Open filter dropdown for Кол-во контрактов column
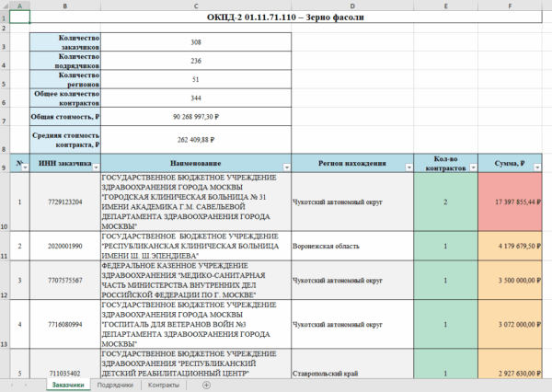This screenshot has height=392, width=552. (x=473, y=167)
